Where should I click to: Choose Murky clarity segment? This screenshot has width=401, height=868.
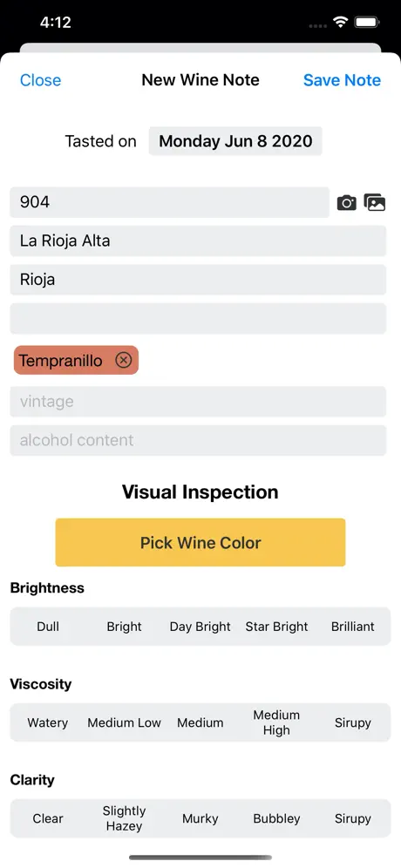(x=200, y=818)
